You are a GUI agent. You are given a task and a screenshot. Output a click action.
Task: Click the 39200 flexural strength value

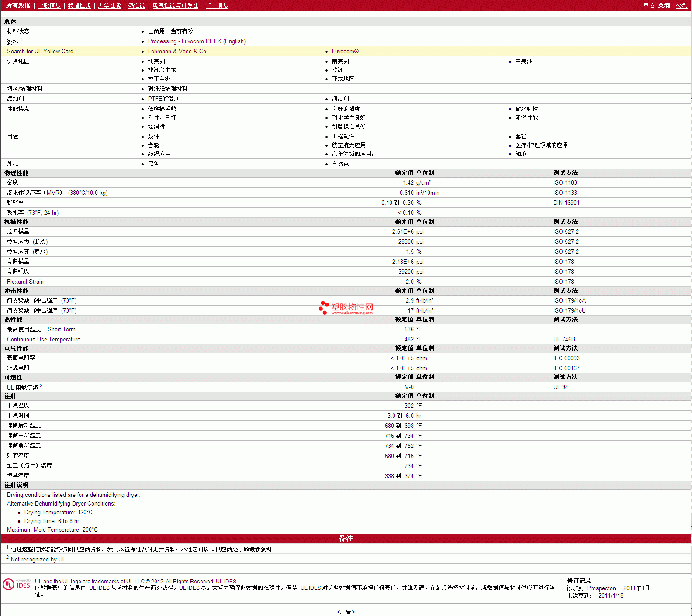tap(406, 272)
